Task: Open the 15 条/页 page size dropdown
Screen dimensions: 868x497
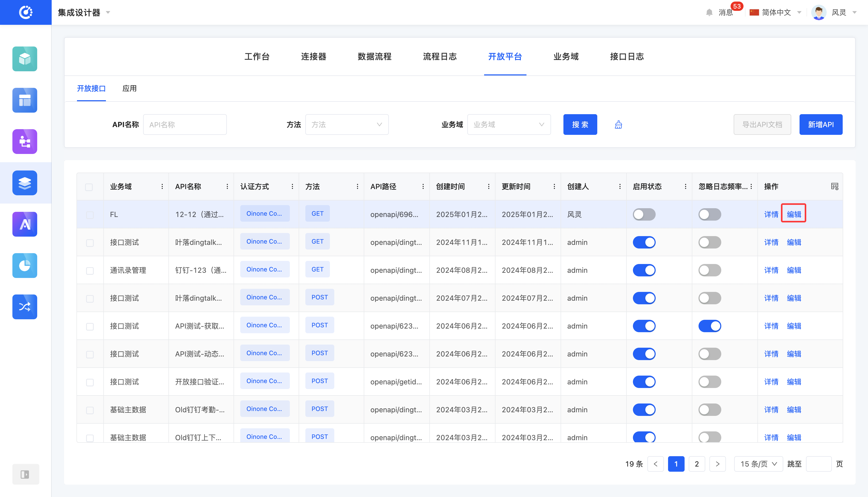Action: 758,464
